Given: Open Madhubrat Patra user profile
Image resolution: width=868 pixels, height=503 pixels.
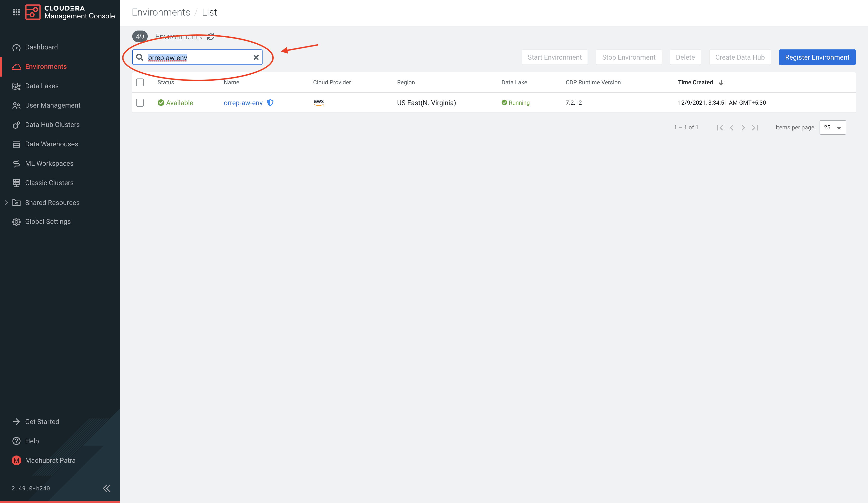Looking at the screenshot, I should 50,460.
